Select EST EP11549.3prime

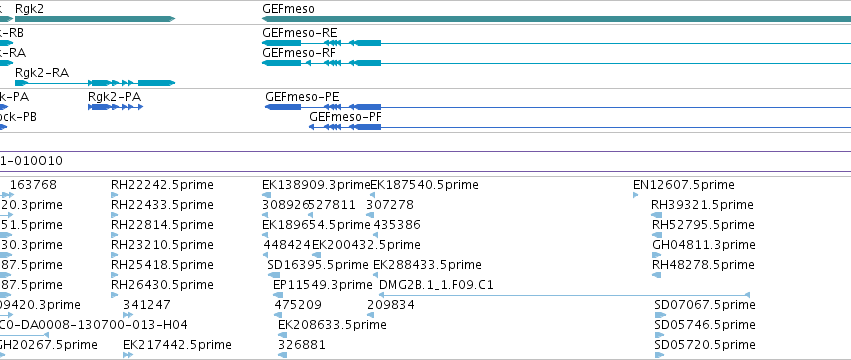tap(322, 285)
